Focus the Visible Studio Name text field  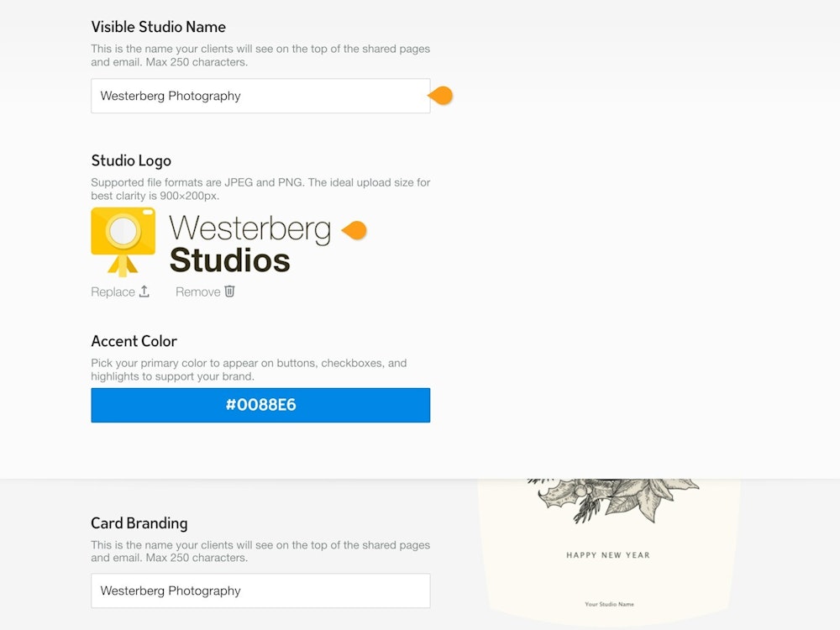point(260,96)
